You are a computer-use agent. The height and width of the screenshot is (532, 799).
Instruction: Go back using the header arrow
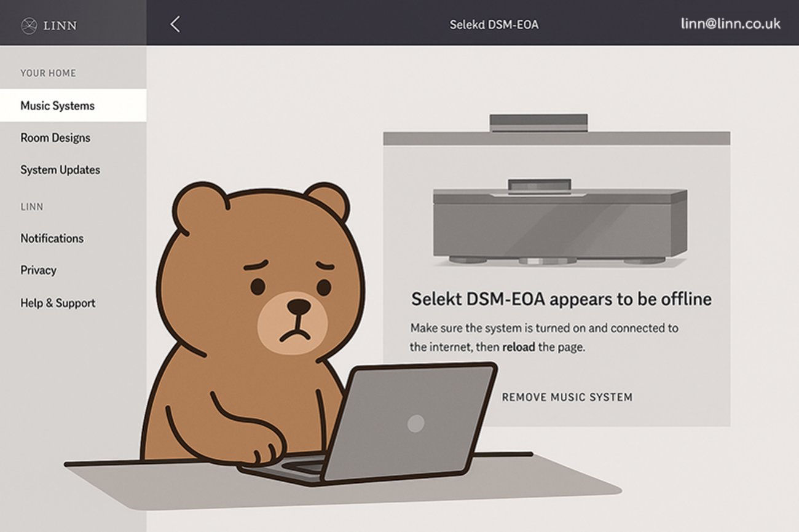pos(175,24)
